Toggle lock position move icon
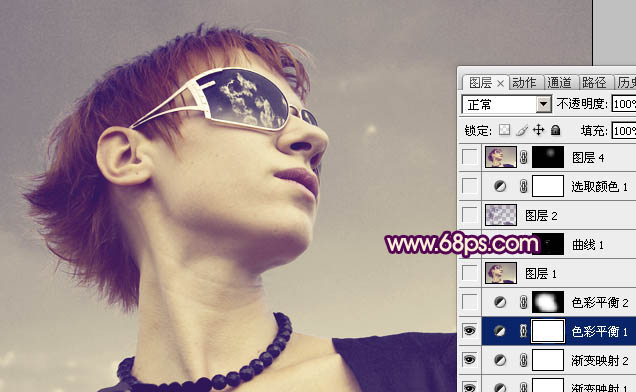This screenshot has height=392, width=636. point(538,130)
